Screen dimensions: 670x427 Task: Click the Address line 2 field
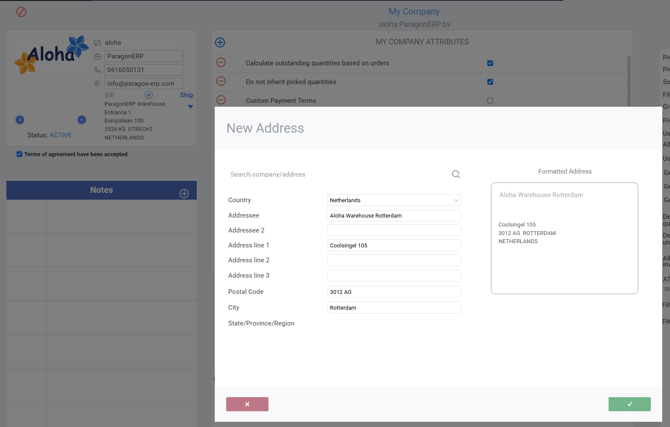point(394,260)
